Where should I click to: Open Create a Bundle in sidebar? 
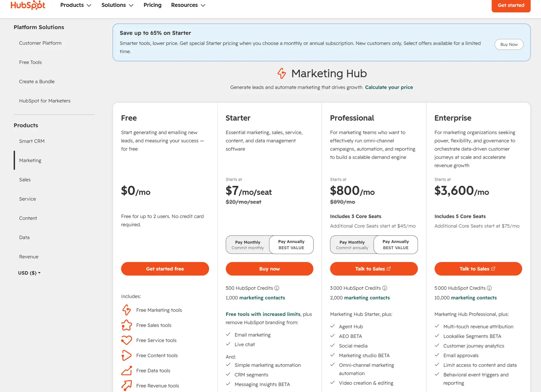click(x=37, y=81)
